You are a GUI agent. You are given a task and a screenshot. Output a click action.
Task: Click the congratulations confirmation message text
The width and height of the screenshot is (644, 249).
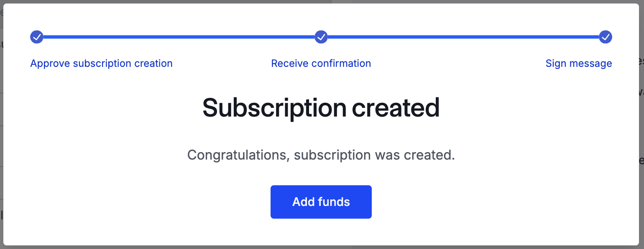(321, 155)
